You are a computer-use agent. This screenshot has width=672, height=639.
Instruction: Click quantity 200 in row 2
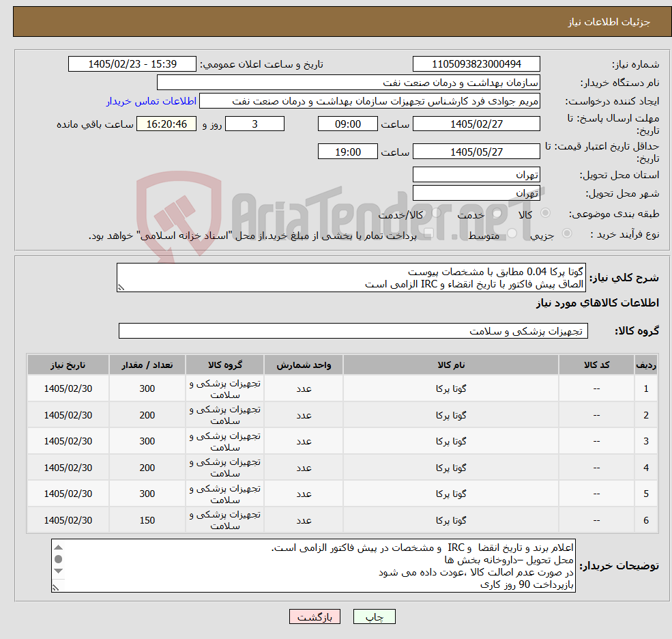(x=147, y=415)
